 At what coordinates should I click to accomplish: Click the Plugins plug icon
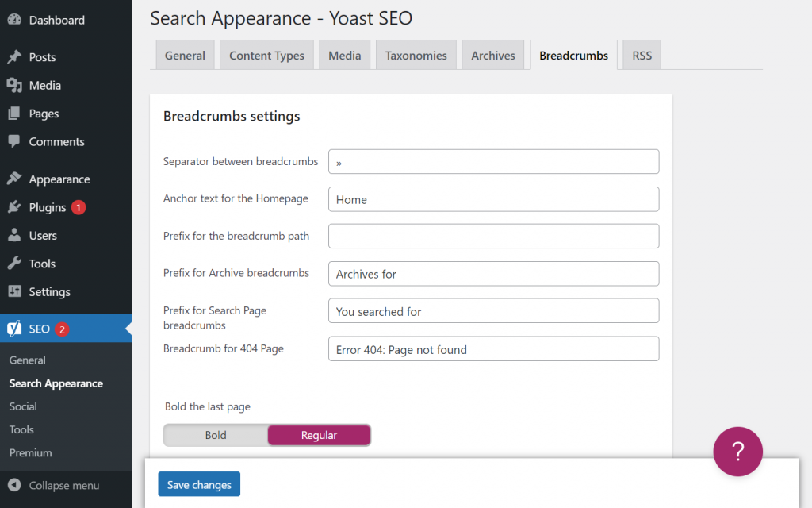tap(14, 207)
